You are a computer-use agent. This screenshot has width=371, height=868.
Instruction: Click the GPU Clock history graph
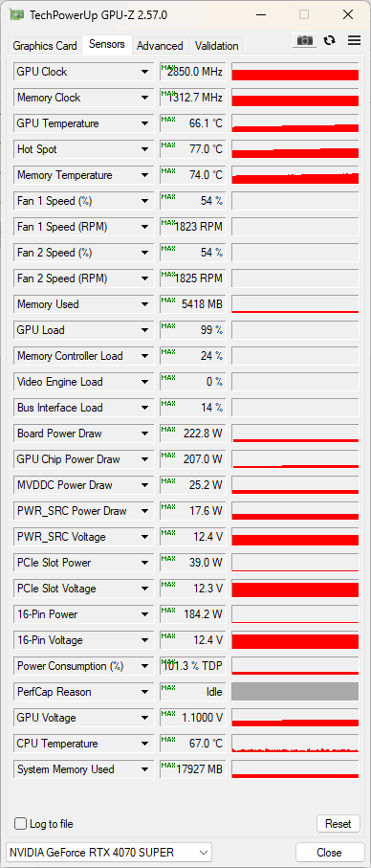pos(295,72)
